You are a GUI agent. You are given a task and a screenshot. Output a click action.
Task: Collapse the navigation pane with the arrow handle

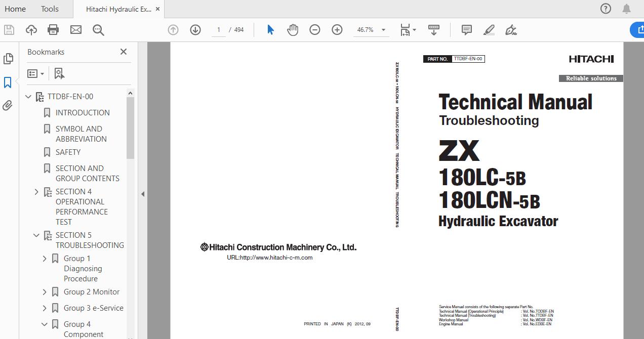(x=143, y=194)
